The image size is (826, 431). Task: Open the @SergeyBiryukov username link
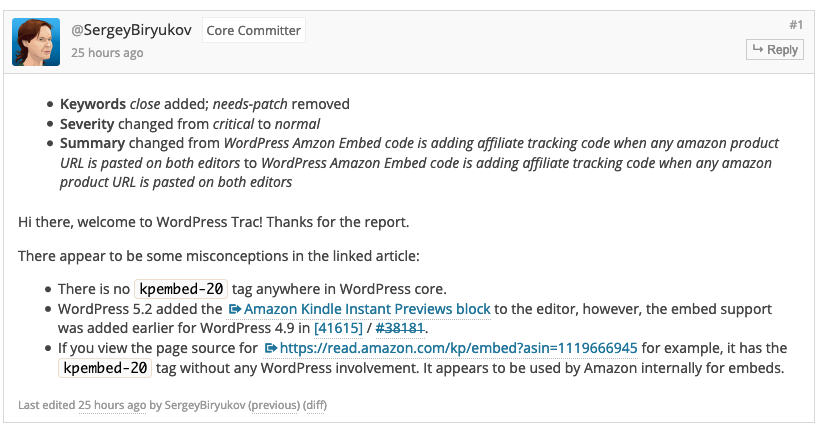pyautogui.click(x=131, y=30)
